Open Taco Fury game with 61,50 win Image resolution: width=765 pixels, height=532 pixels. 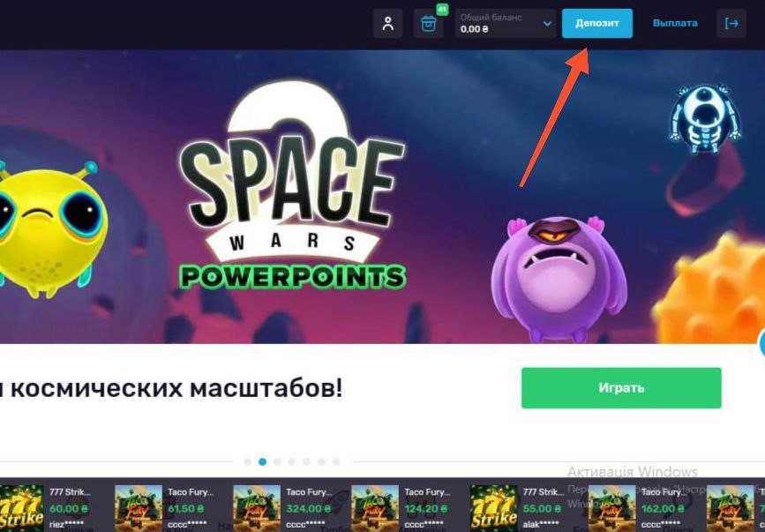(164, 507)
